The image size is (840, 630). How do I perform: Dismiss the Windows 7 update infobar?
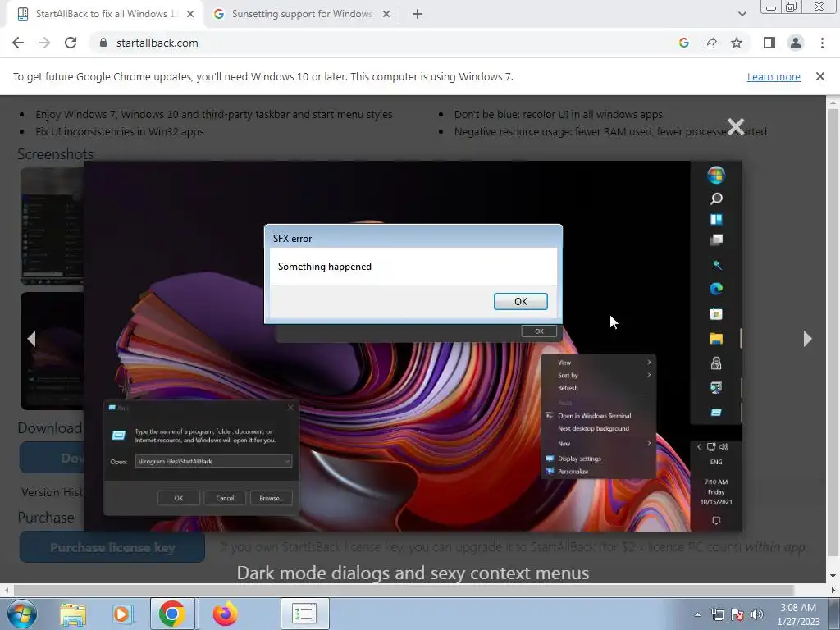click(820, 76)
